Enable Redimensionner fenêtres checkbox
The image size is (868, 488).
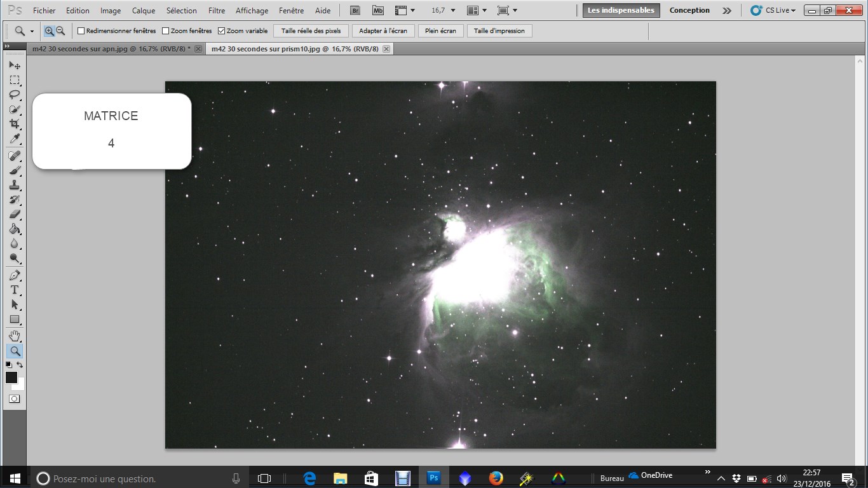(81, 31)
